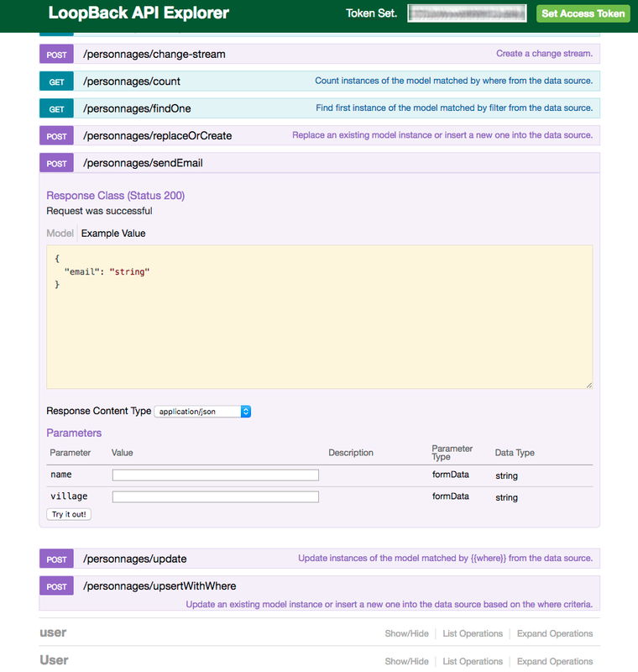
Task: Click the name parameter value field
Action: (216, 475)
